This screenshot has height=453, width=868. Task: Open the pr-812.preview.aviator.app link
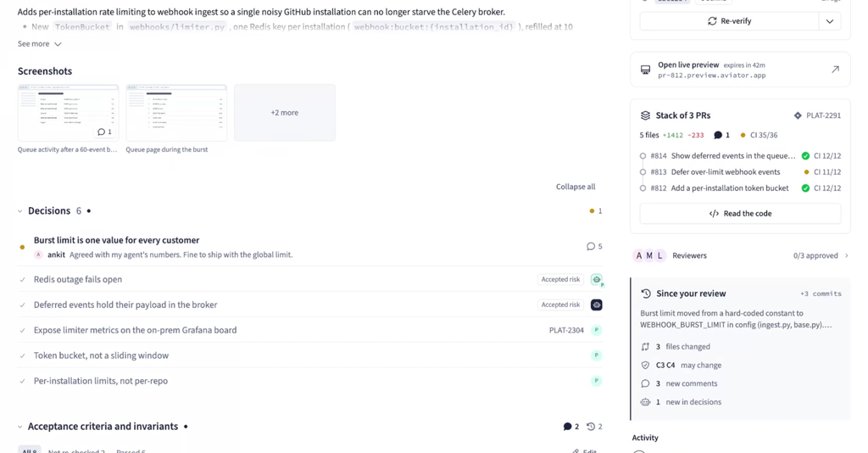(712, 75)
